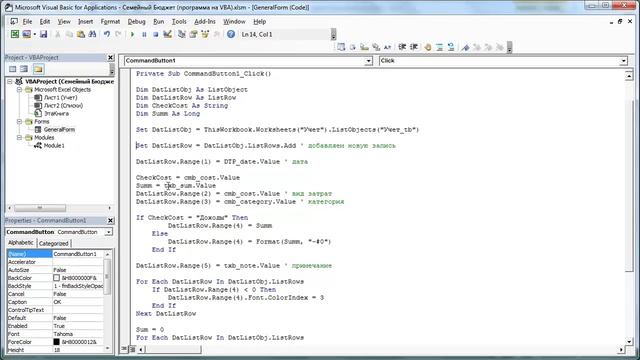Collapse the Forms folder node

click(19, 122)
